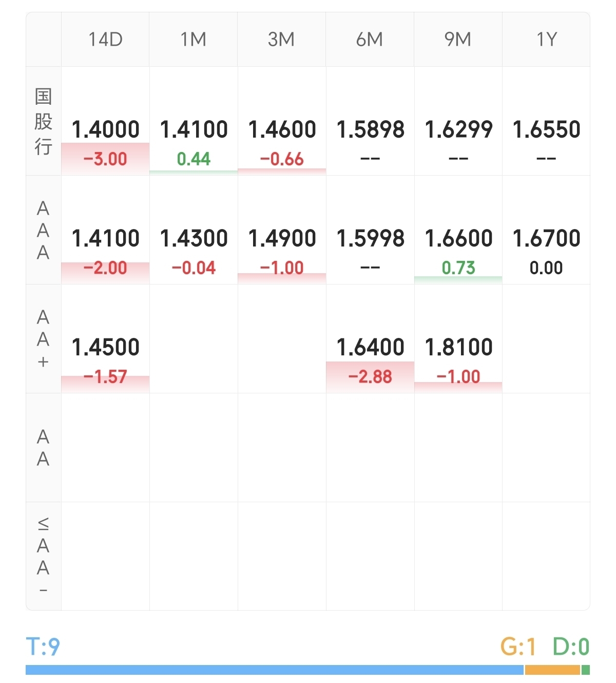Viewport: 616px width, 683px height.
Task: Click the orange G:1 bar segment
Action: pyautogui.click(x=552, y=670)
